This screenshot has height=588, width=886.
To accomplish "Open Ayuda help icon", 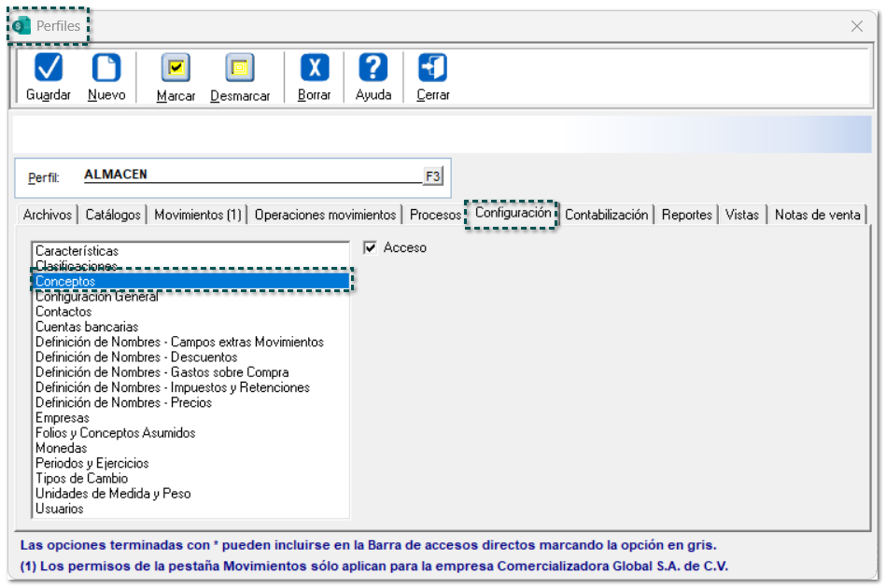I will (x=373, y=69).
